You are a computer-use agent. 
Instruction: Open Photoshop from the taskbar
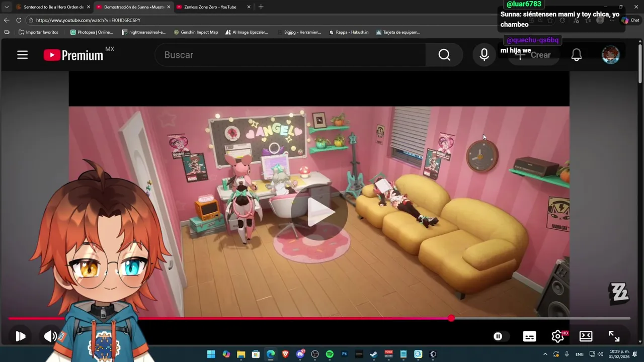pos(345,354)
